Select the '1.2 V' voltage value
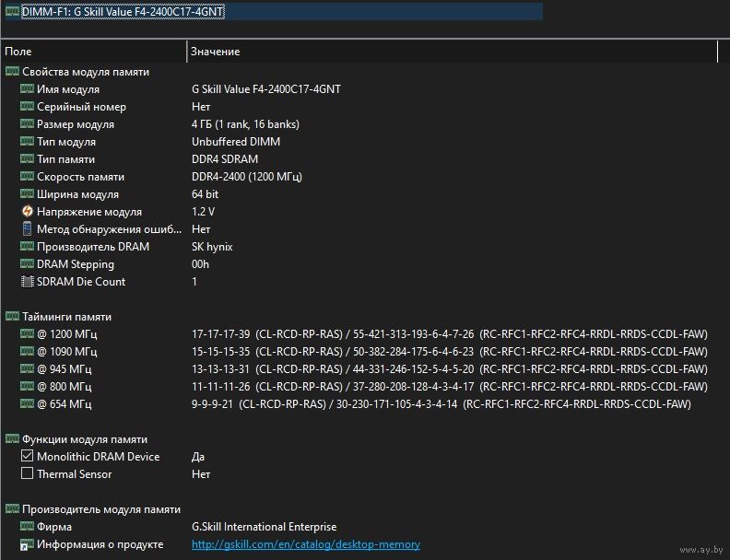The width and height of the screenshot is (730, 560). pos(203,212)
